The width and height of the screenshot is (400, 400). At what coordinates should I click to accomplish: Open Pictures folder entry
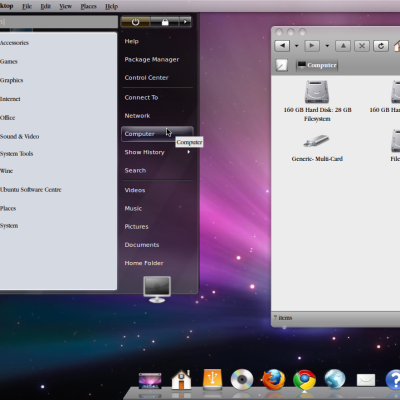click(x=136, y=227)
